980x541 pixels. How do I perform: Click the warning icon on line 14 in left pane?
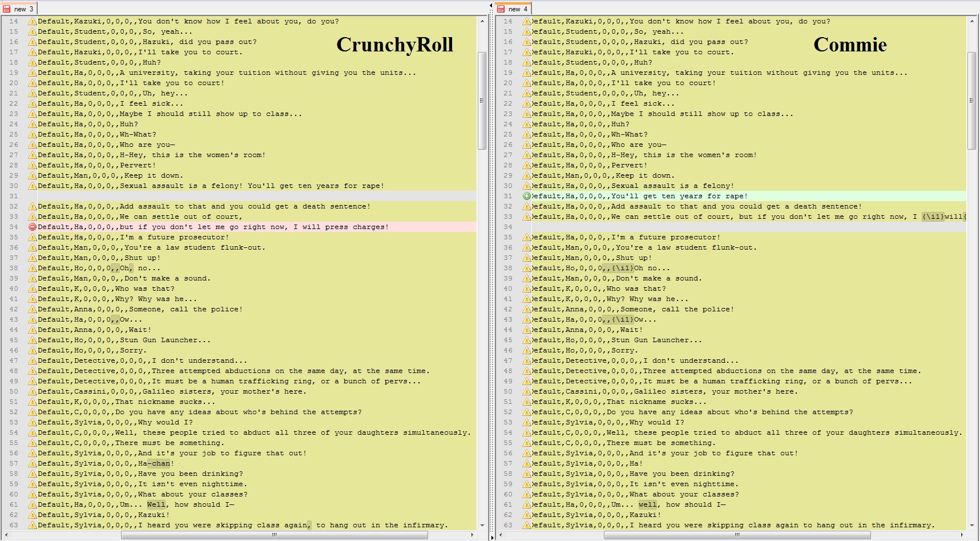[33, 21]
